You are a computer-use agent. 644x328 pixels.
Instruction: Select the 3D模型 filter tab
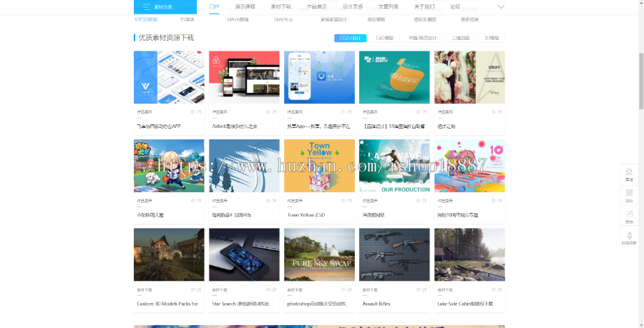tap(492, 38)
